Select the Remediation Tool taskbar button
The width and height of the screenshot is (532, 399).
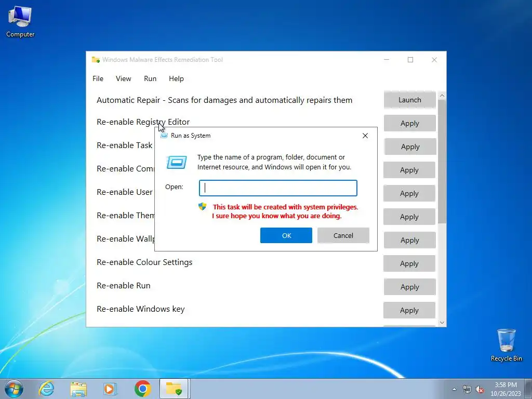point(174,389)
